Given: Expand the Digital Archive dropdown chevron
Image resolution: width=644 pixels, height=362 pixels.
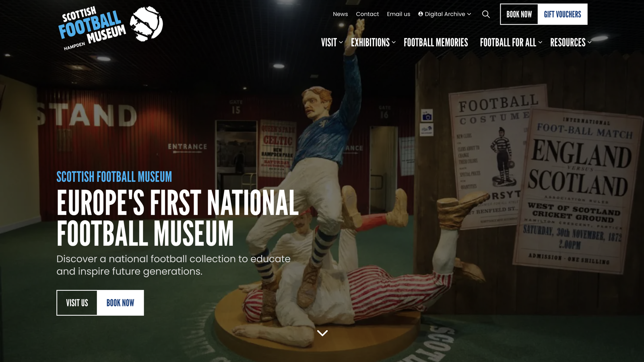Looking at the screenshot, I should click(469, 14).
